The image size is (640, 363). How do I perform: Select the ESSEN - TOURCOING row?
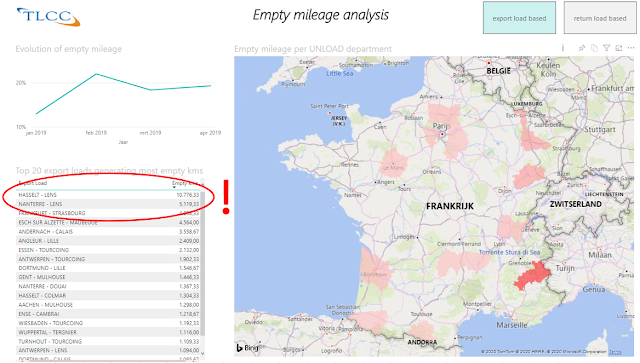(x=108, y=250)
